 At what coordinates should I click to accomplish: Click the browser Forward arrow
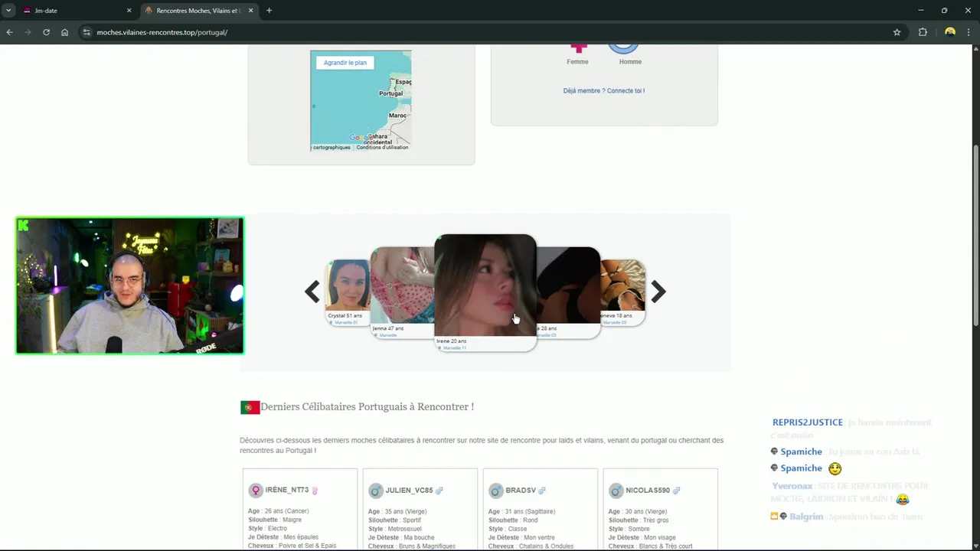pos(28,32)
